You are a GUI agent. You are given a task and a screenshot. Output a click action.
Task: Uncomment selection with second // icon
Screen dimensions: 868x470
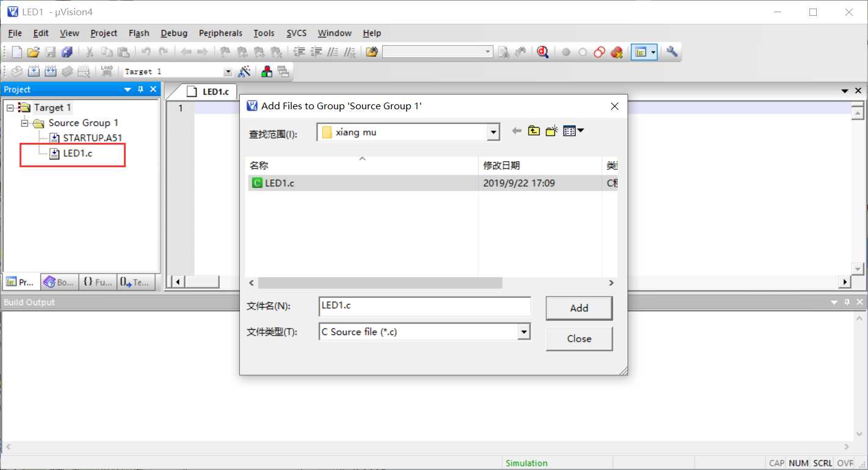pyautogui.click(x=350, y=52)
